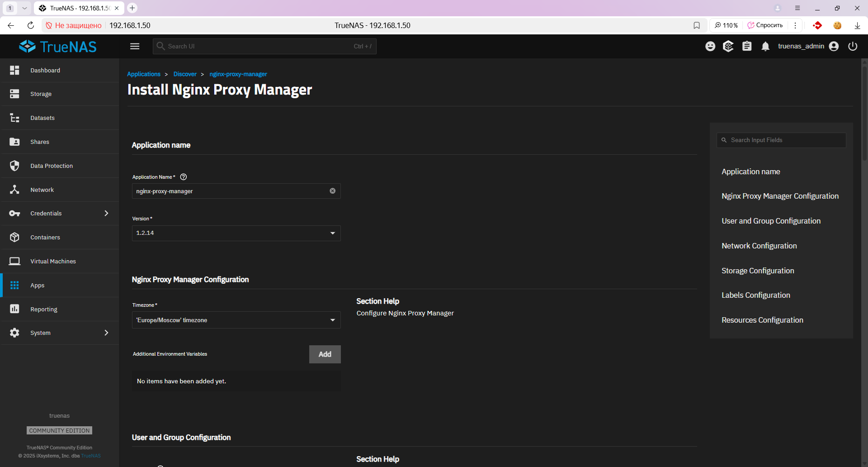Open the TrueNAS status layers icon

(728, 46)
